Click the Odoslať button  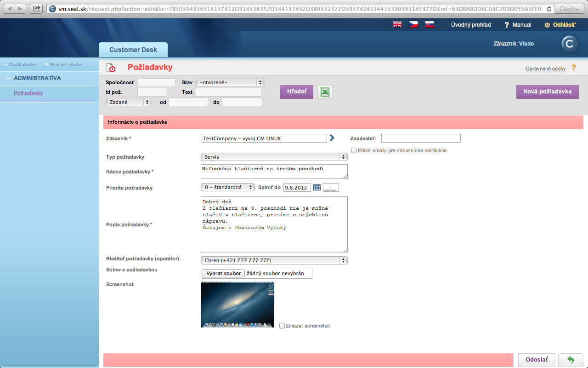(x=537, y=360)
